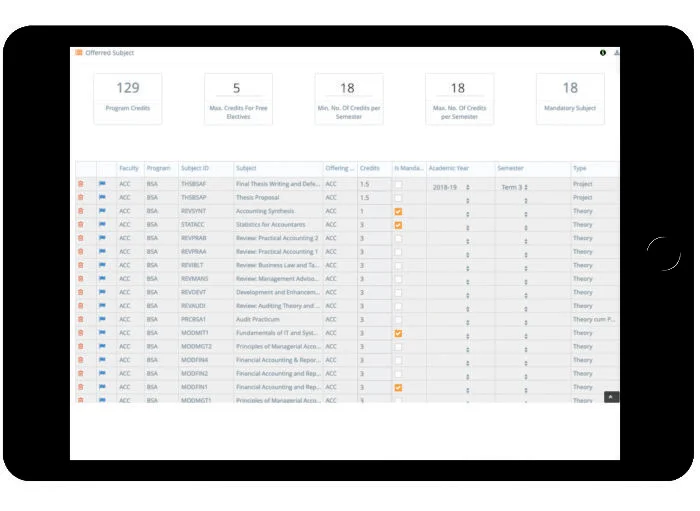Check mandatory for Thesis Proposal
Image resolution: width=700 pixels, height=511 pixels.
click(x=398, y=198)
